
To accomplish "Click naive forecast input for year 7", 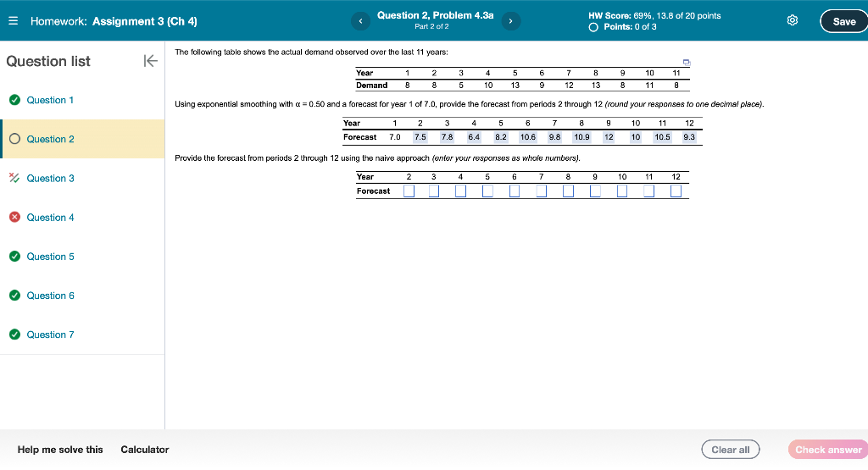I will 542,191.
